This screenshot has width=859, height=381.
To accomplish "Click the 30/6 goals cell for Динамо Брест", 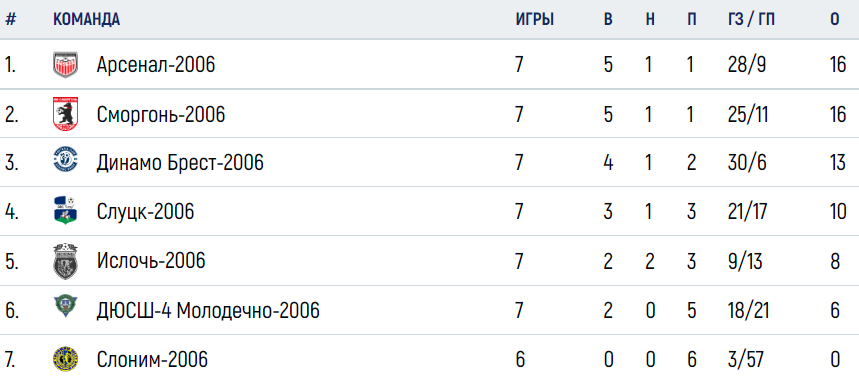I will click(744, 163).
